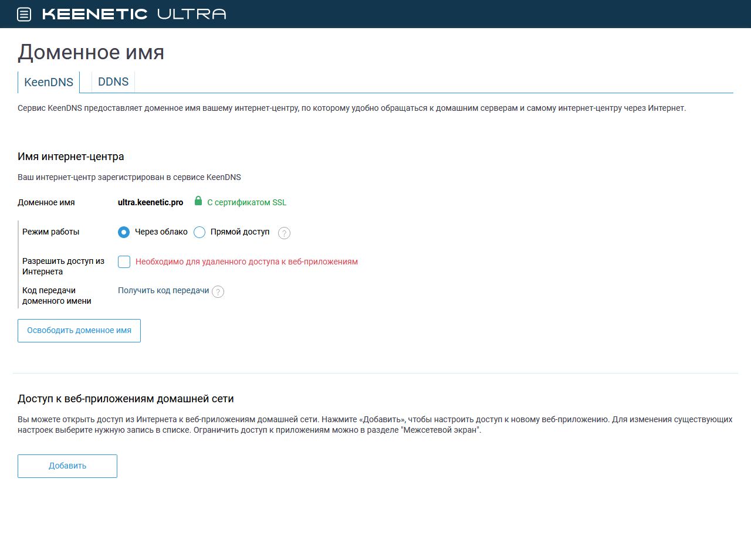Screen dimensions: 751x560
Task: Click the red remote access warning text
Action: click(246, 262)
